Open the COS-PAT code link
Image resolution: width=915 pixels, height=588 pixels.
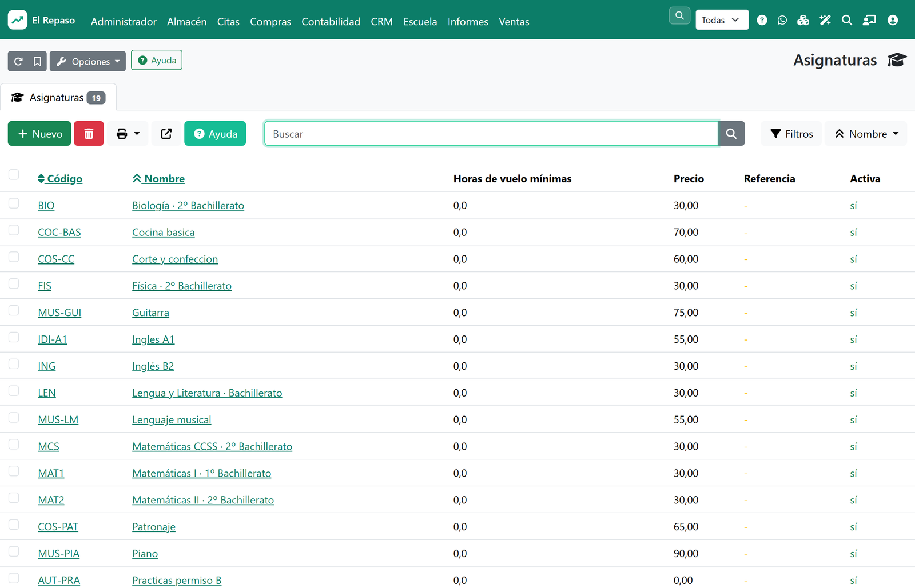pos(58,527)
